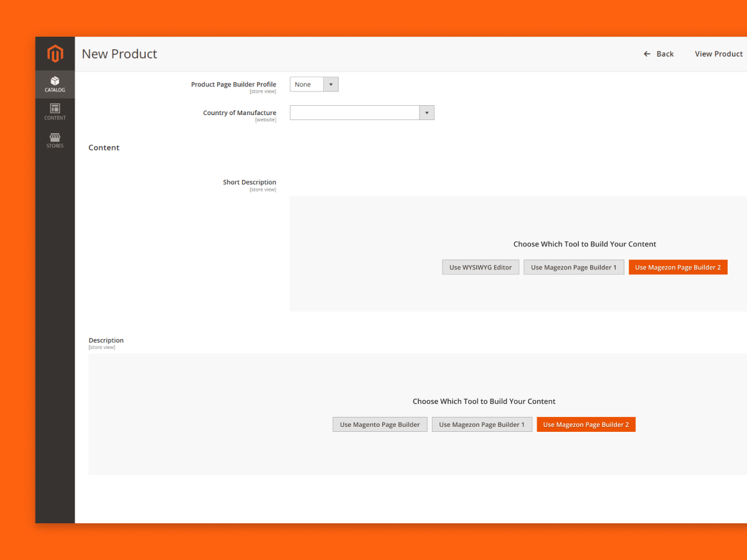This screenshot has width=747, height=560.
Task: Click the Magento logo in sidebar
Action: (55, 54)
